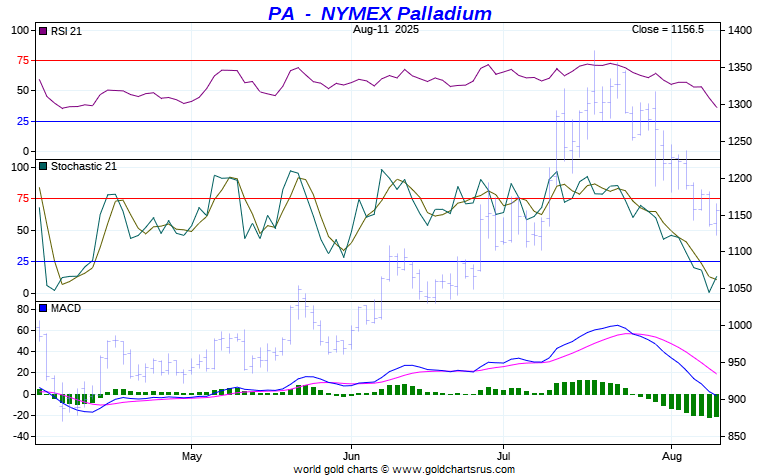Click the 'Jun' x-axis label

pos(351,456)
